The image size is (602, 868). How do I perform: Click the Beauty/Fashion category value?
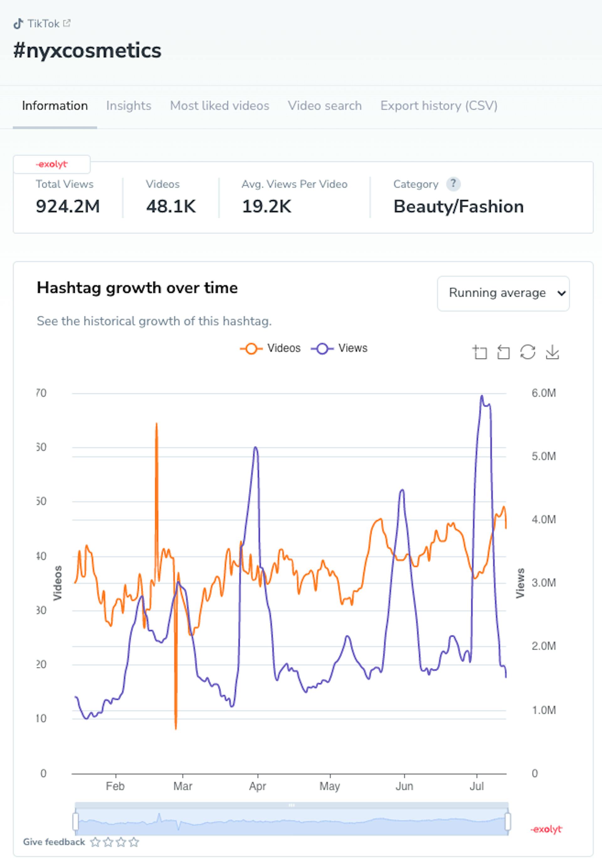(459, 206)
